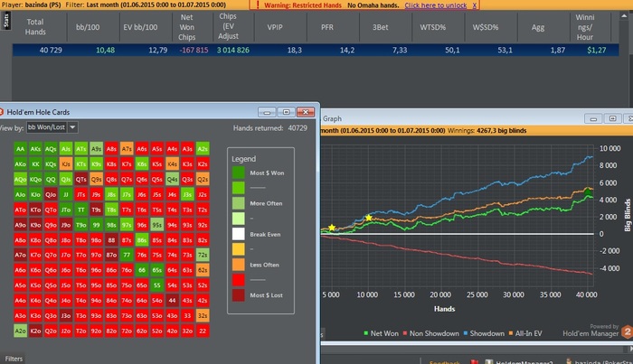Click the WTSD% column header

[433, 27]
